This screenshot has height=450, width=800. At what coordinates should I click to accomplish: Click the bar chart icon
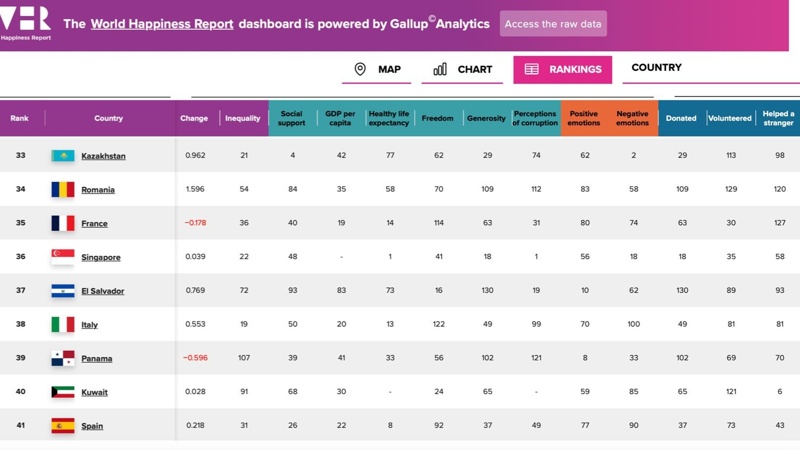point(440,69)
